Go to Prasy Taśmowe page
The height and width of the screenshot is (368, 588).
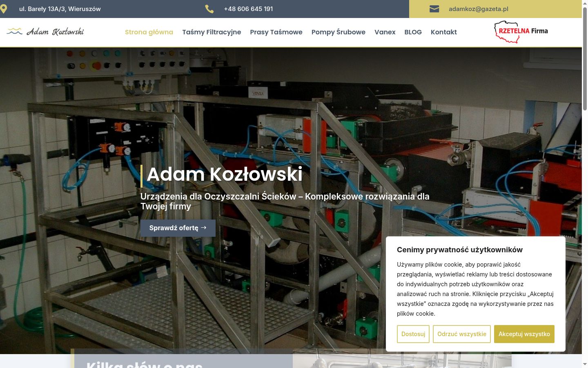276,32
